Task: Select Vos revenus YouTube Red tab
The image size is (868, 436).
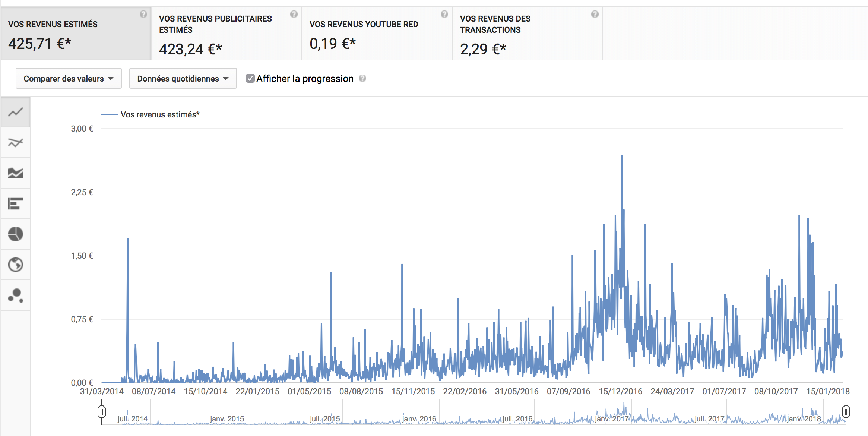Action: (x=377, y=34)
